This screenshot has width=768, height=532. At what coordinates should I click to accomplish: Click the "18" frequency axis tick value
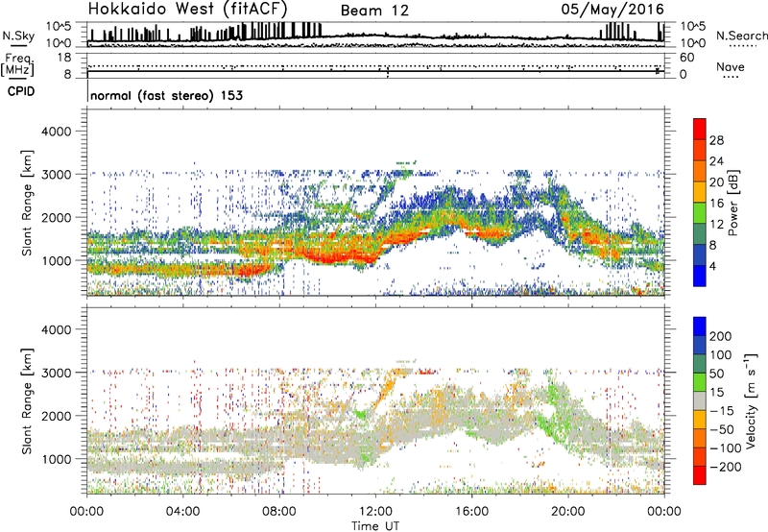click(64, 58)
